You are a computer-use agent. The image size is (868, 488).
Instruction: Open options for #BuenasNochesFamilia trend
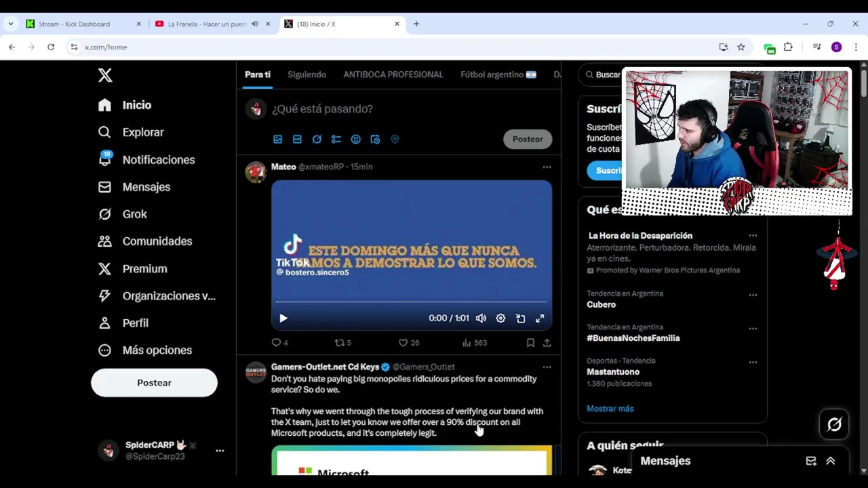click(753, 329)
